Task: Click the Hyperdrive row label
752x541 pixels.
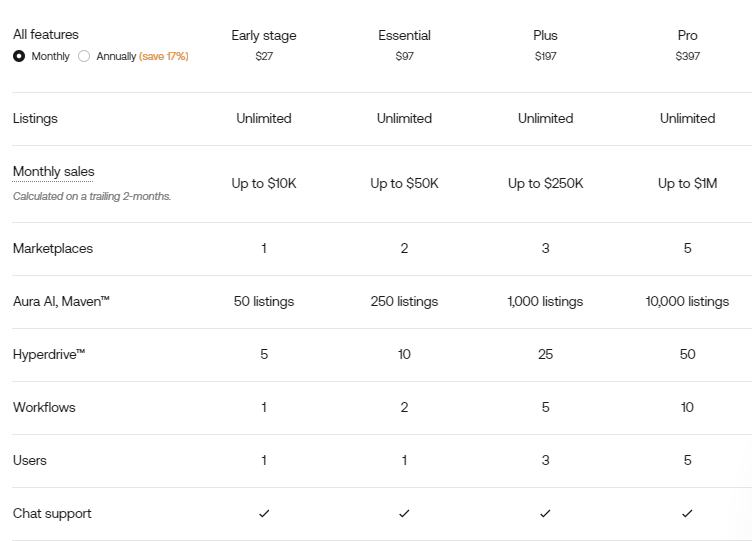Action: [49, 354]
